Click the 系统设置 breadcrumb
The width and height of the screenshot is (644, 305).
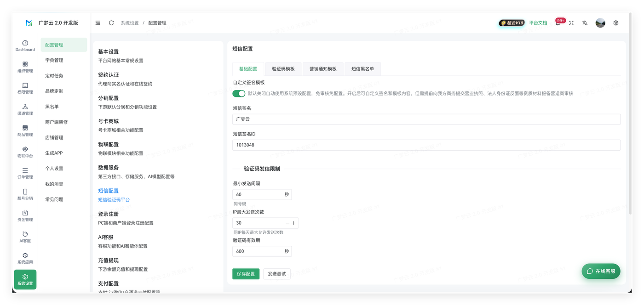130,23
